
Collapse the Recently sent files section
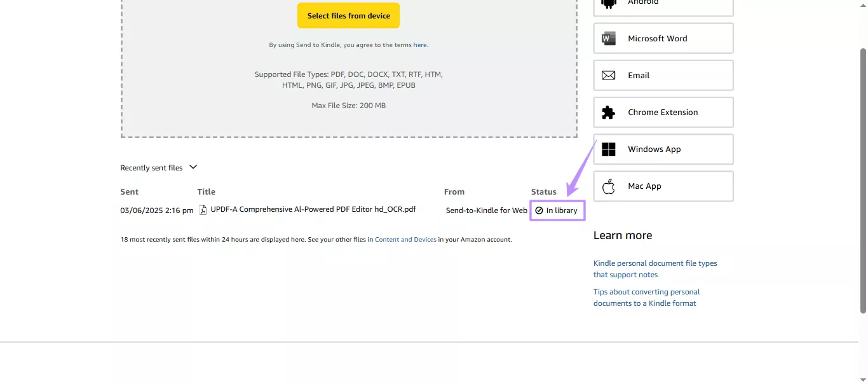(x=192, y=167)
